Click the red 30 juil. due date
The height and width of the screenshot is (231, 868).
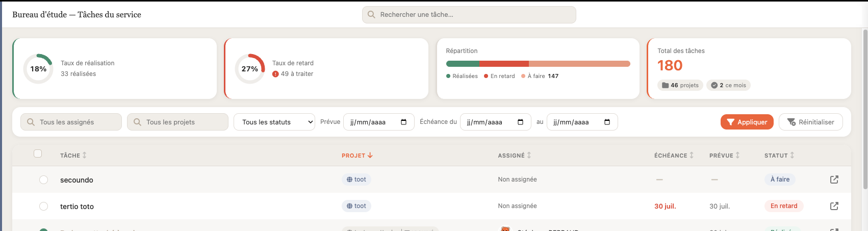665,206
